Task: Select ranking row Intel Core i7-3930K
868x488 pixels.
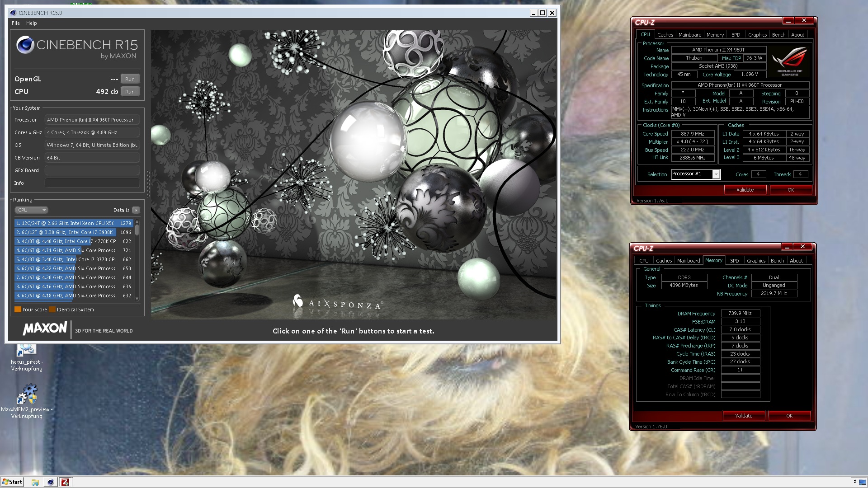Action: [x=74, y=232]
